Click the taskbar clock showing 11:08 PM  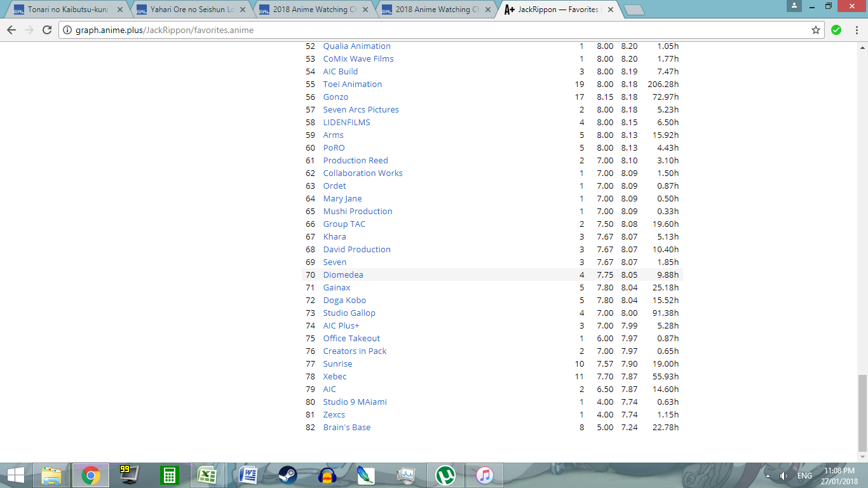tap(839, 475)
